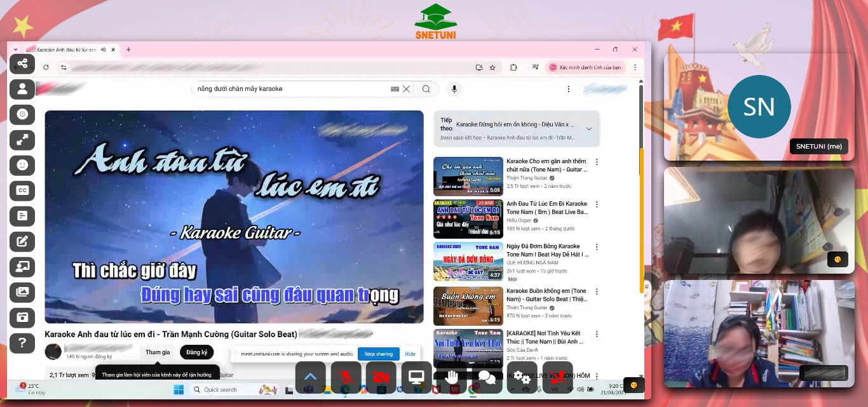Open meeting settings with the gears icon
This screenshot has width=868, height=407.
[x=522, y=376]
